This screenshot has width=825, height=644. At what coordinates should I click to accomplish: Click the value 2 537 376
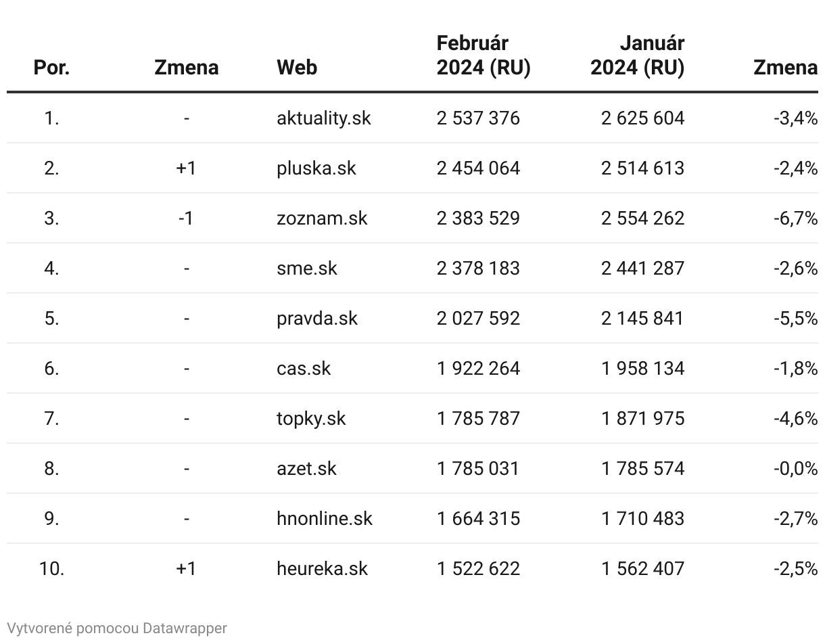pyautogui.click(x=478, y=118)
